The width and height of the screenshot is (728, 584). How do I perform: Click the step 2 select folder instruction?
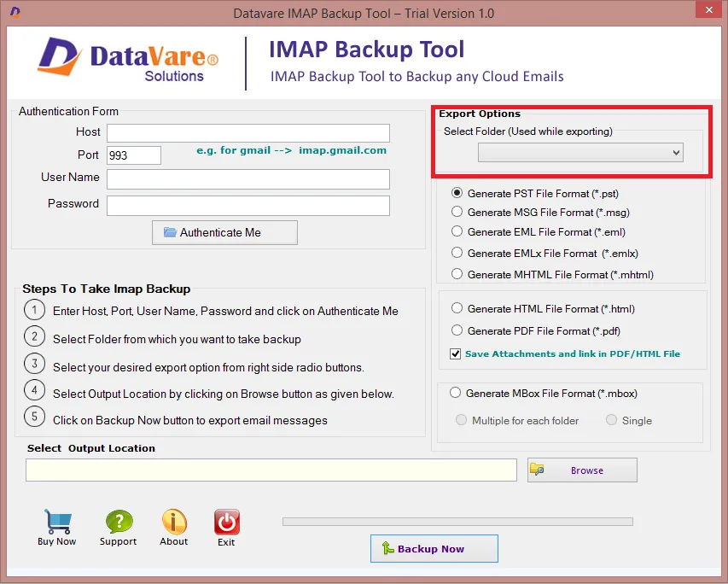pos(177,339)
